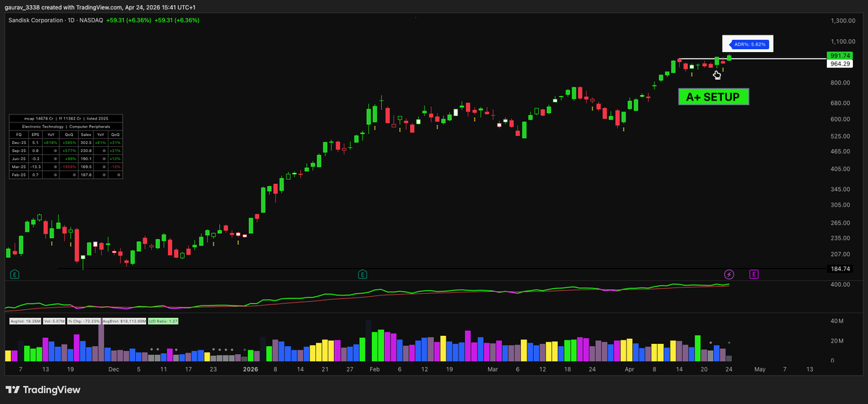This screenshot has width=868, height=404.
Task: Click the 184.74 support line price tag
Action: 840,269
